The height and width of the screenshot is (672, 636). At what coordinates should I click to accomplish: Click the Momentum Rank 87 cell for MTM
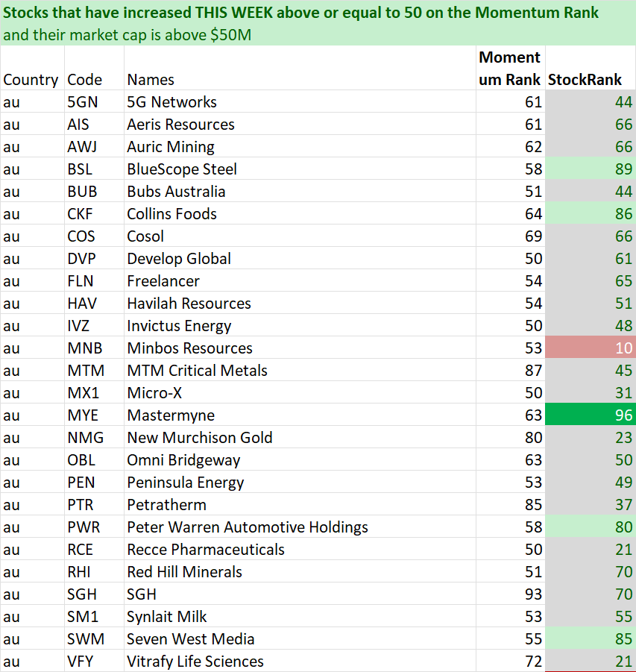coord(510,370)
